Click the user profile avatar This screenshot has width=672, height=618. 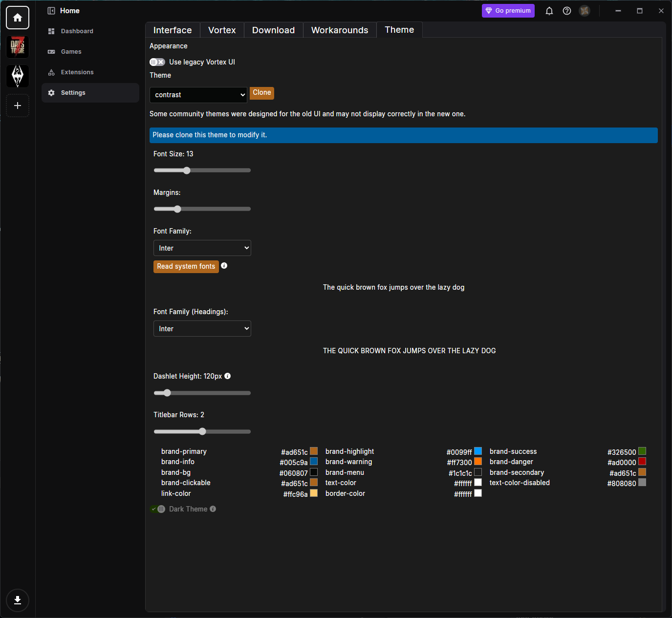[x=585, y=11]
